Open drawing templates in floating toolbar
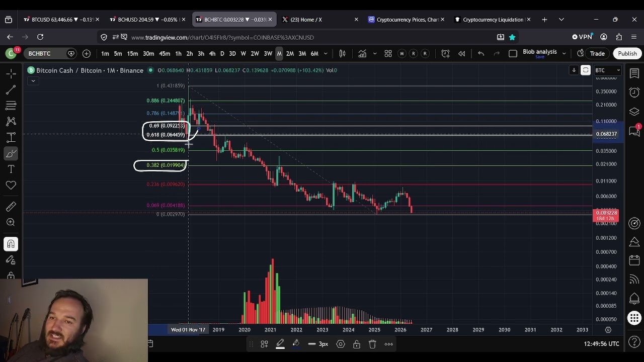644x362 pixels. pos(264,344)
